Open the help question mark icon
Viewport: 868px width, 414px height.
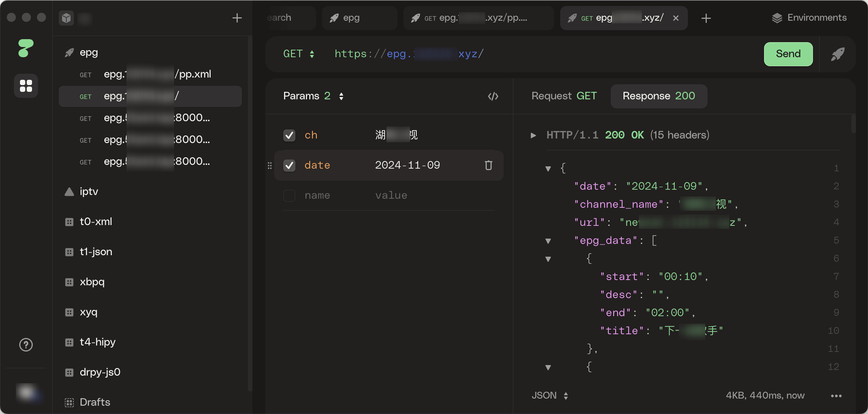pos(26,345)
